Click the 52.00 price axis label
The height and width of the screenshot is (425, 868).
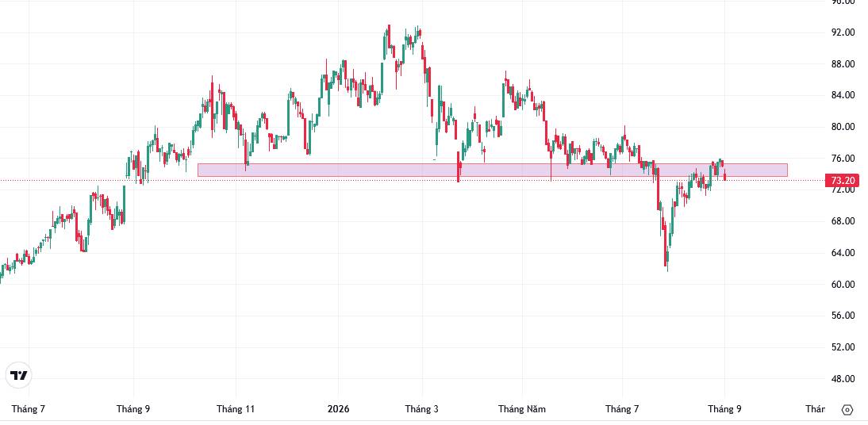843,347
